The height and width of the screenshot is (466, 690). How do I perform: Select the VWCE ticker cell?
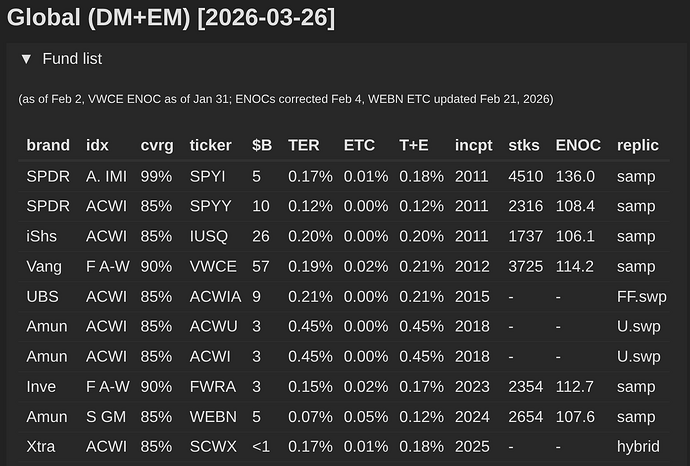click(x=213, y=266)
